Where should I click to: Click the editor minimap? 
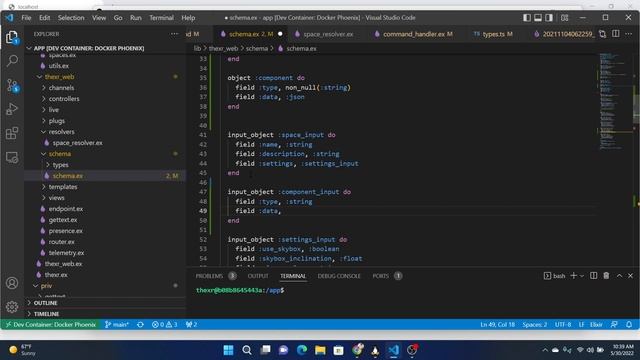click(x=614, y=102)
